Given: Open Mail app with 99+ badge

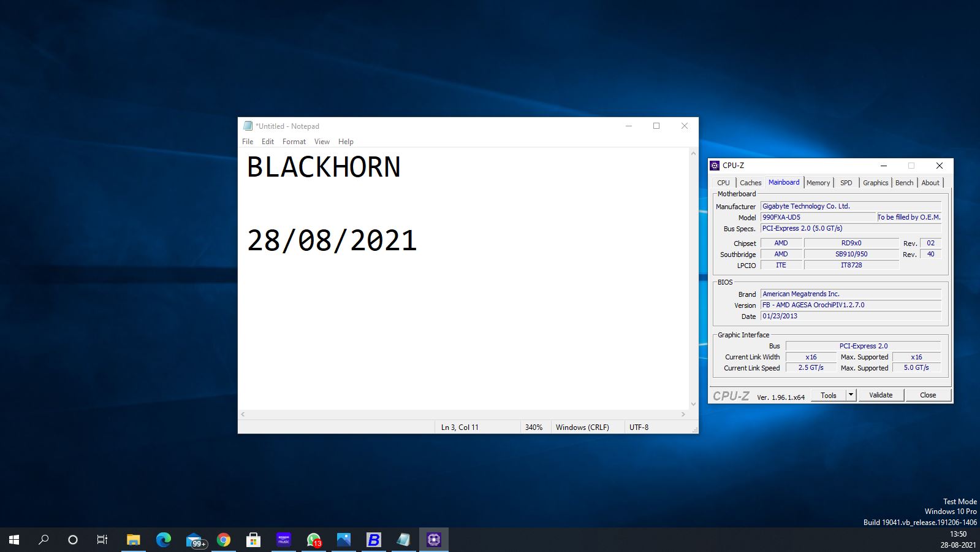Looking at the screenshot, I should click(x=195, y=540).
